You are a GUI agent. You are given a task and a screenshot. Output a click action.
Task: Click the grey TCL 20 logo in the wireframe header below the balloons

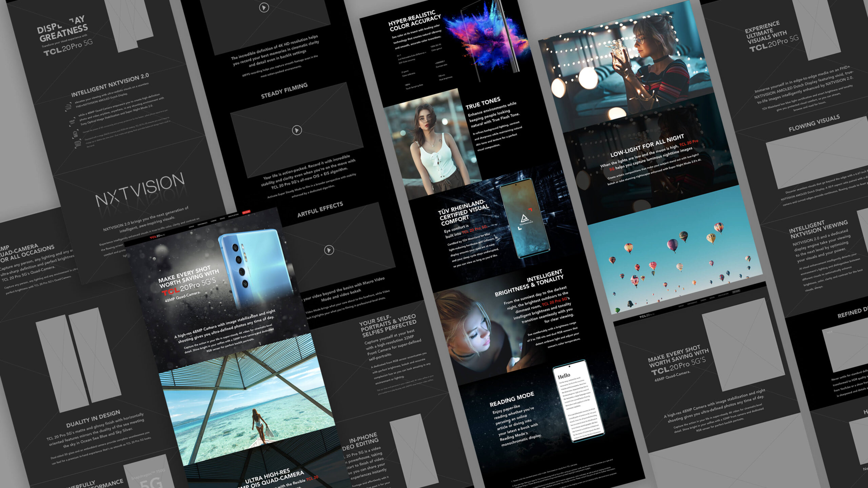click(x=646, y=316)
